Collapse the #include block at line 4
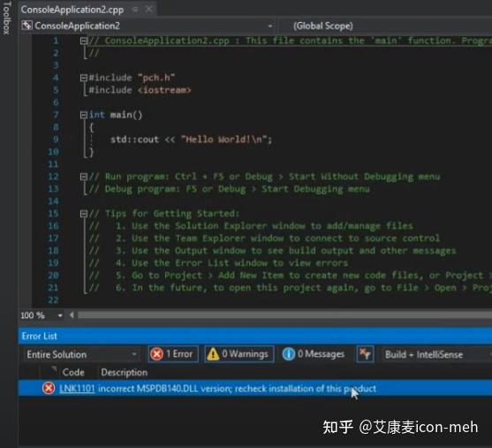This screenshot has height=448, width=492. click(83, 78)
